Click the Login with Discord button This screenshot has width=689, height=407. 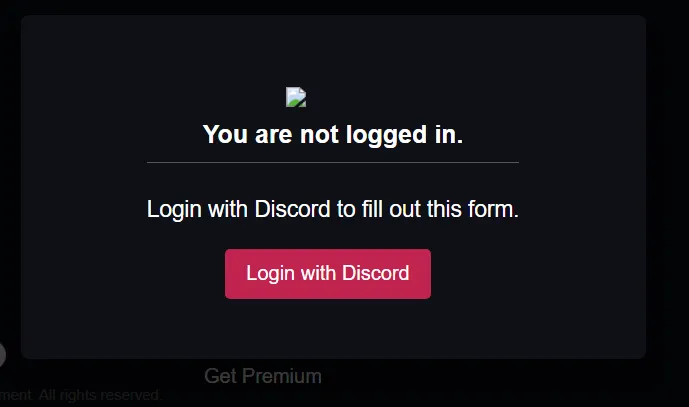click(x=328, y=274)
